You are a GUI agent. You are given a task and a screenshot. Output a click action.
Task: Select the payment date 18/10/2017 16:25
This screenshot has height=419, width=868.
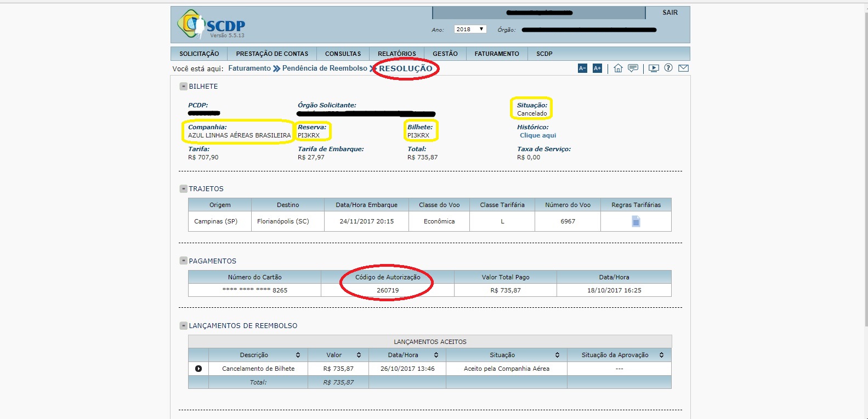point(614,290)
